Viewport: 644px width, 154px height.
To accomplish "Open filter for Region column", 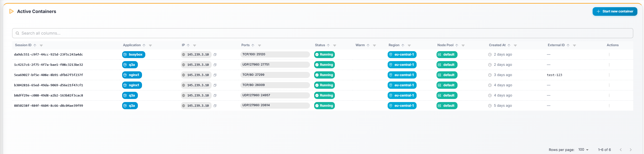I will 409,45.
